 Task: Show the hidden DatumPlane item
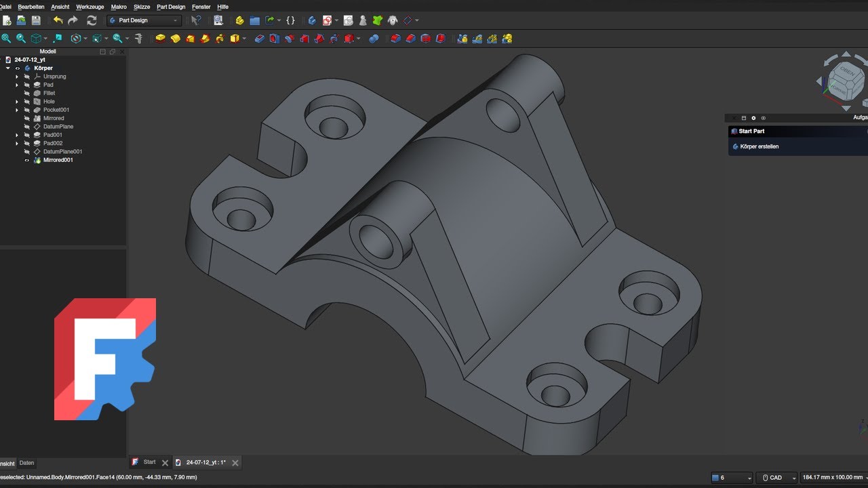click(x=27, y=127)
